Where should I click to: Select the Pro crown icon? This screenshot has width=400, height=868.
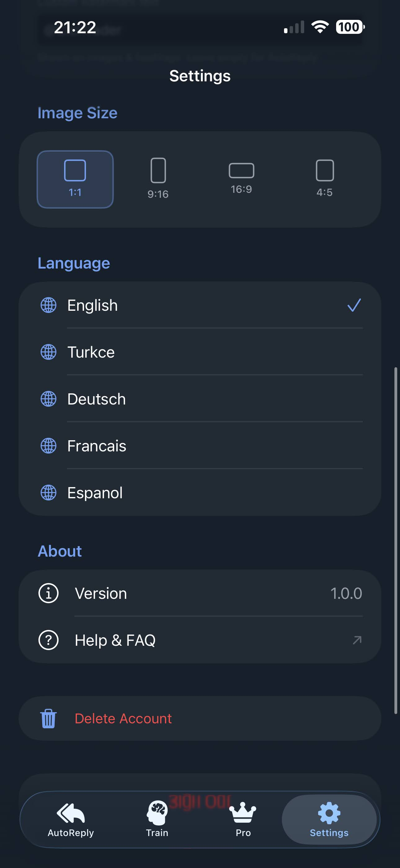click(x=243, y=813)
